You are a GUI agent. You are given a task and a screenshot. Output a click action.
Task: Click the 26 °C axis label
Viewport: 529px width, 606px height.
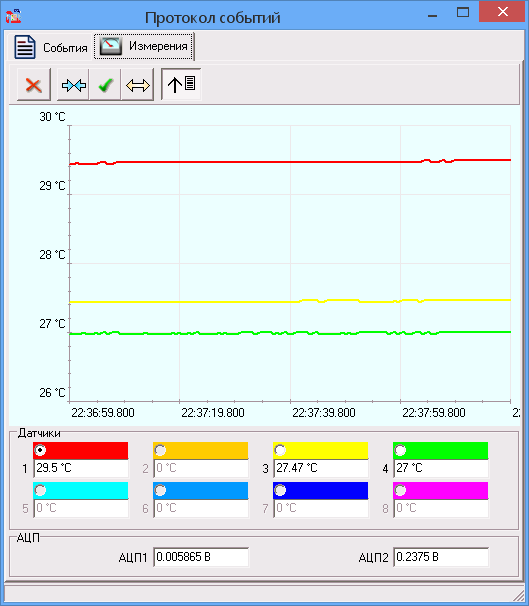[52, 393]
